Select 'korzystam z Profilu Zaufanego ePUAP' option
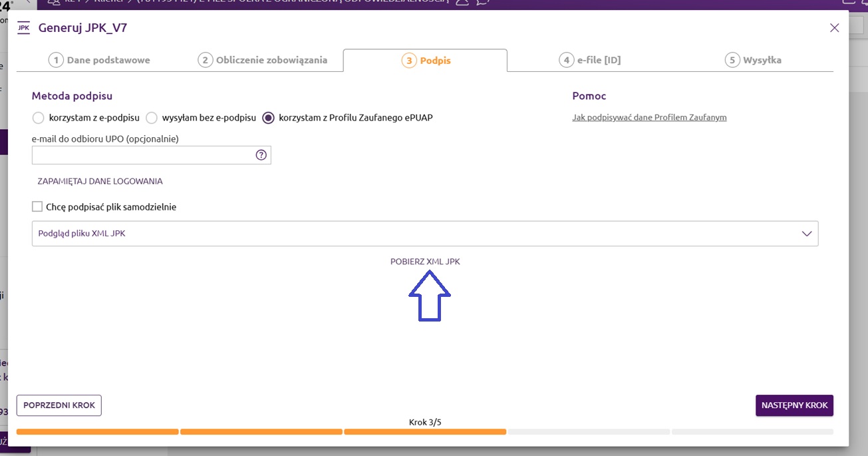Image resolution: width=868 pixels, height=456 pixels. click(268, 118)
